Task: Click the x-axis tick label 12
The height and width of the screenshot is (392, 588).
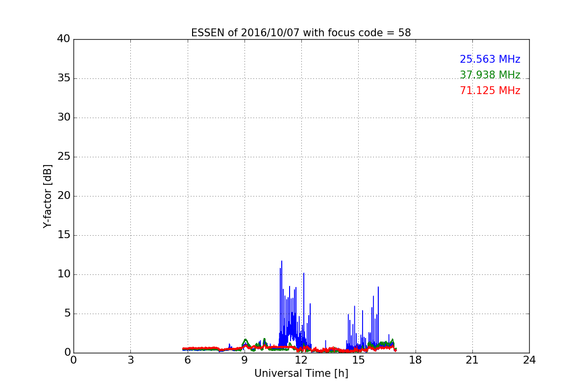Action: (x=301, y=360)
